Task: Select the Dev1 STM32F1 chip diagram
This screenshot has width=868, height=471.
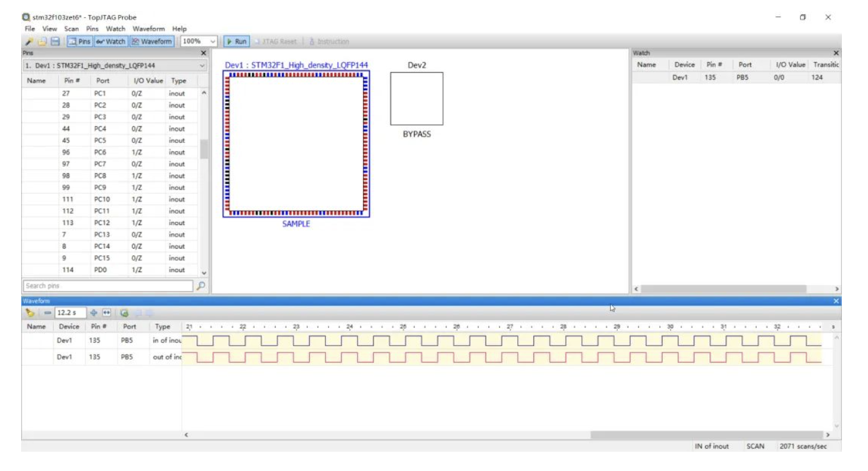Action: click(296, 144)
